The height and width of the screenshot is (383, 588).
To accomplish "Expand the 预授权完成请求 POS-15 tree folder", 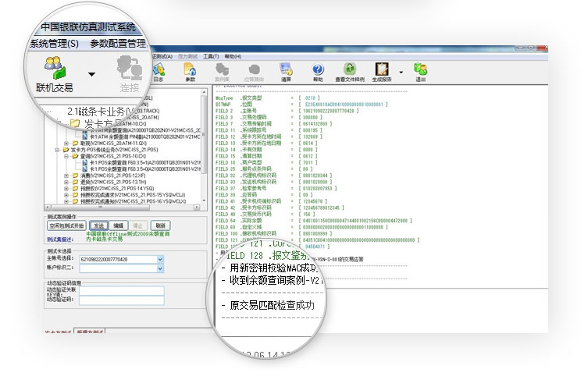I will point(66,195).
